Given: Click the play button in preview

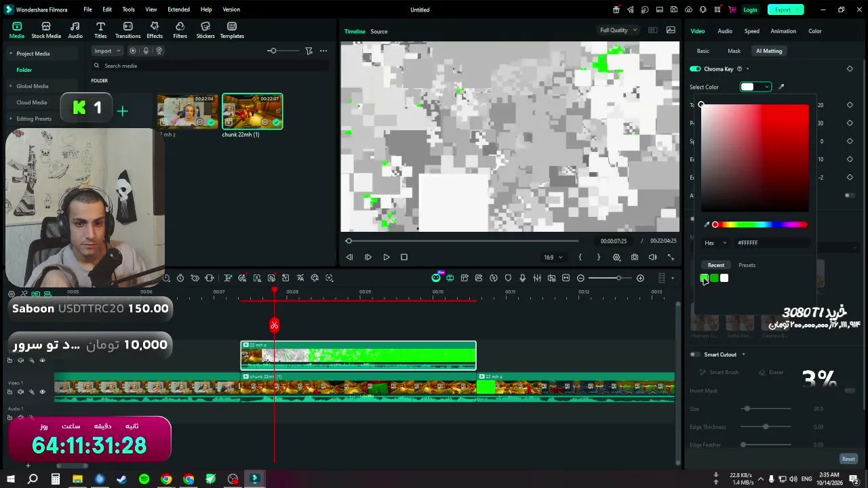Looking at the screenshot, I should tap(386, 258).
